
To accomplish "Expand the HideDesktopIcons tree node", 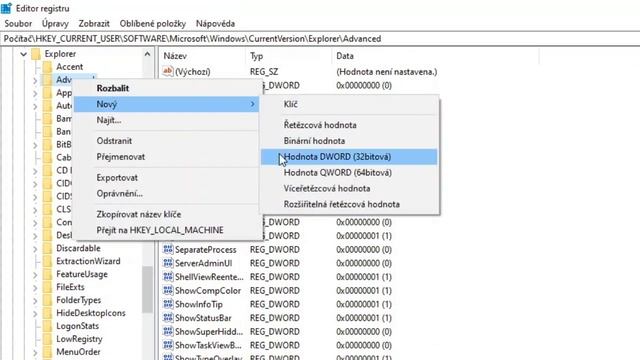I will click(35, 313).
